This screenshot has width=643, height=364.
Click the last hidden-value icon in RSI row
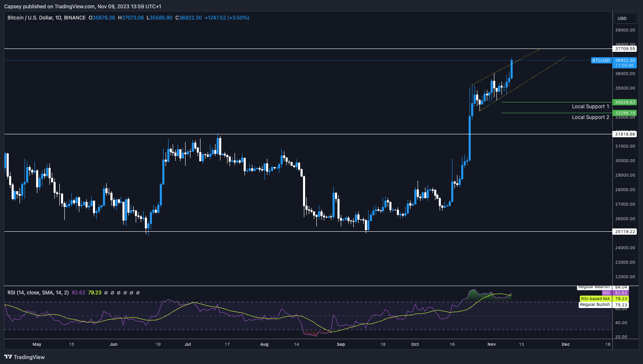pyautogui.click(x=138, y=292)
